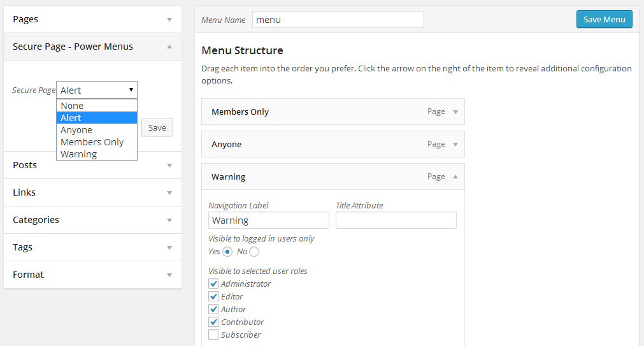Collapse the Secure Page - Power Menus panel
The width and height of the screenshot is (644, 346).
point(169,47)
